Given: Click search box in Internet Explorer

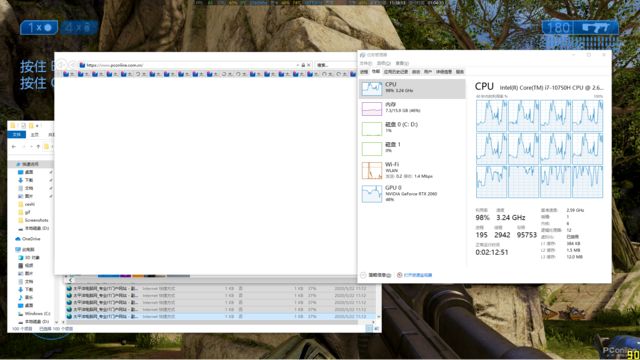Looking at the screenshot, I should pyautogui.click(x=336, y=65).
